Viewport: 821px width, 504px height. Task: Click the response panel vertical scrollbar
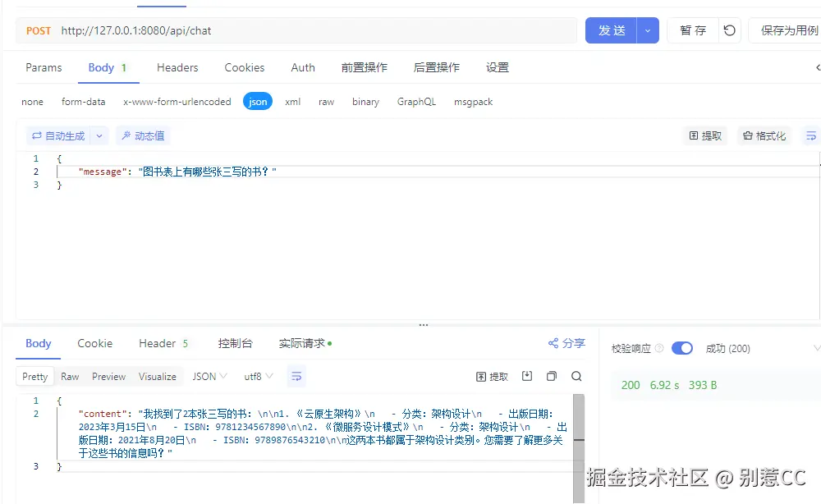click(579, 448)
